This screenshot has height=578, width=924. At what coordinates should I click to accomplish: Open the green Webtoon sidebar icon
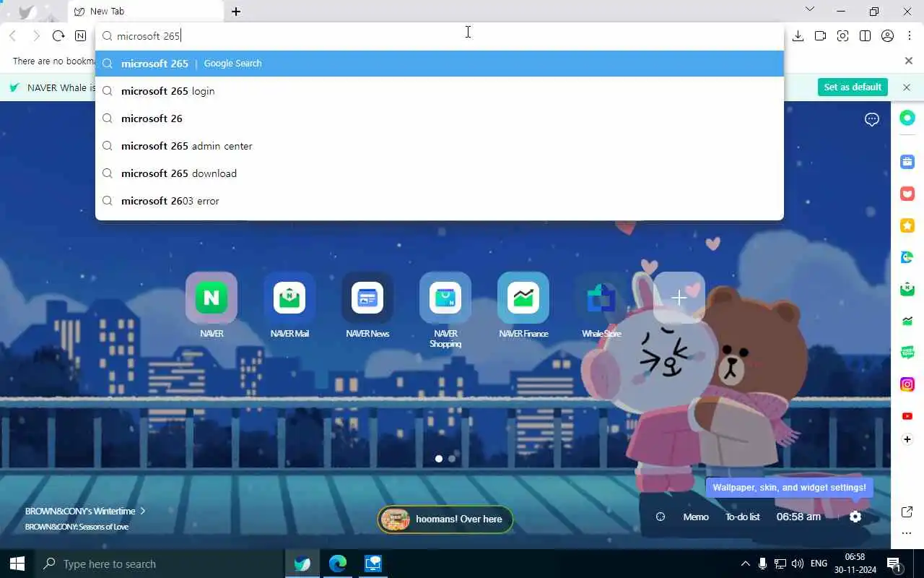click(x=907, y=353)
